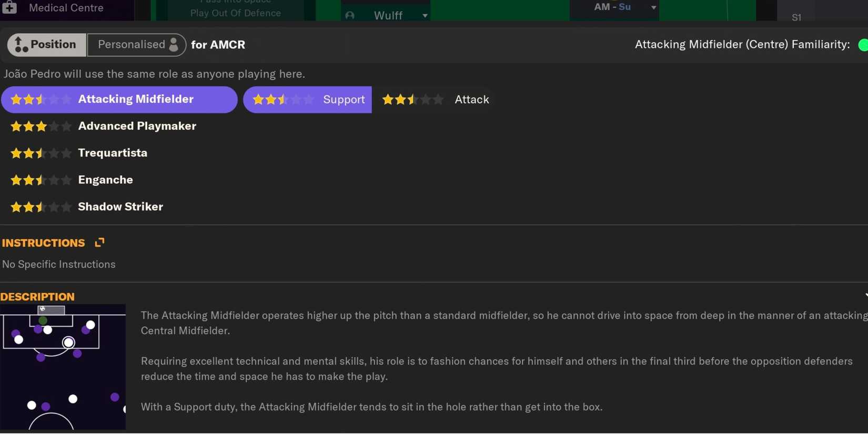Viewport: 868px width, 434px height.
Task: Open the Medical Centre menu item
Action: pyautogui.click(x=66, y=8)
